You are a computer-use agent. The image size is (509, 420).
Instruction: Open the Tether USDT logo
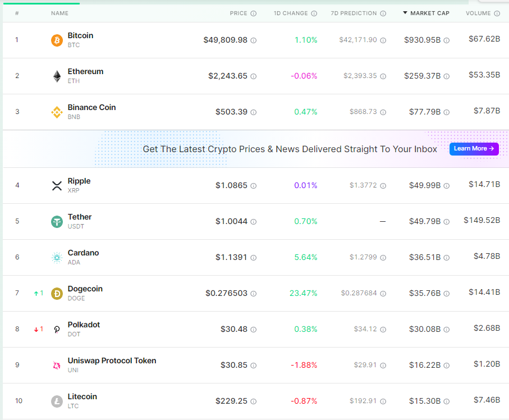[x=57, y=222]
